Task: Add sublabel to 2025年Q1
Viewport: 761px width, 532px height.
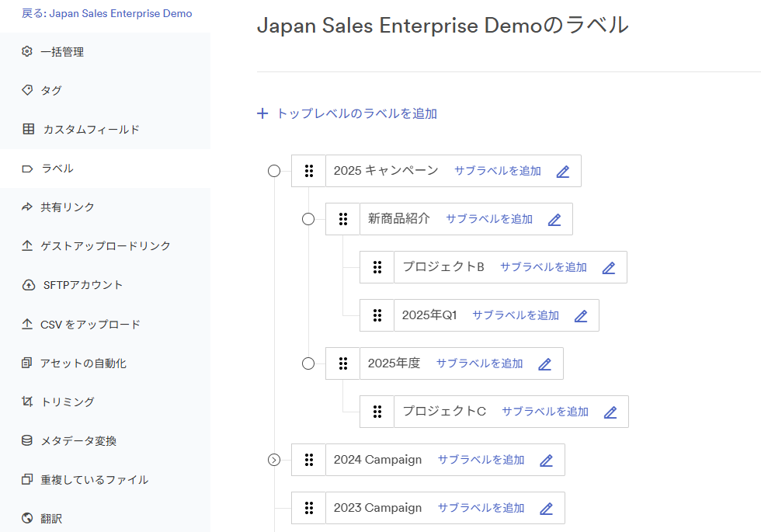Action: [516, 315]
